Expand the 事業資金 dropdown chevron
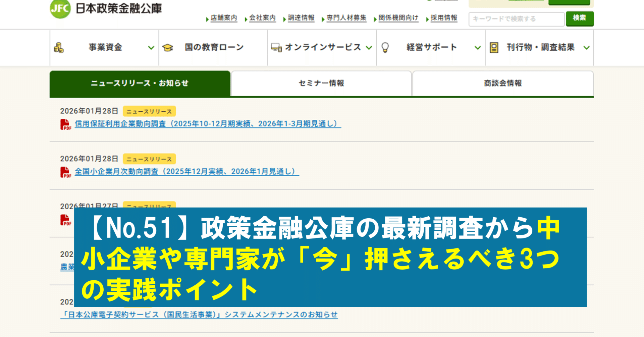The width and height of the screenshot is (644, 337). [x=151, y=48]
